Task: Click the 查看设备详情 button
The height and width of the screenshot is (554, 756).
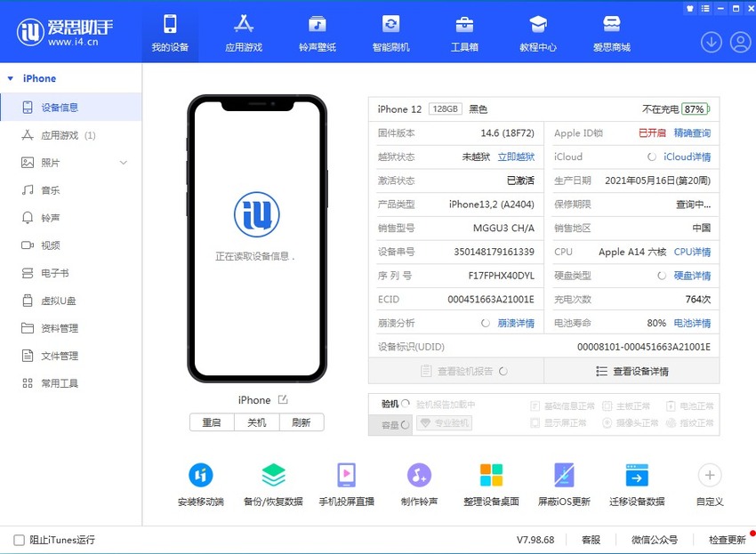Action: [631, 371]
